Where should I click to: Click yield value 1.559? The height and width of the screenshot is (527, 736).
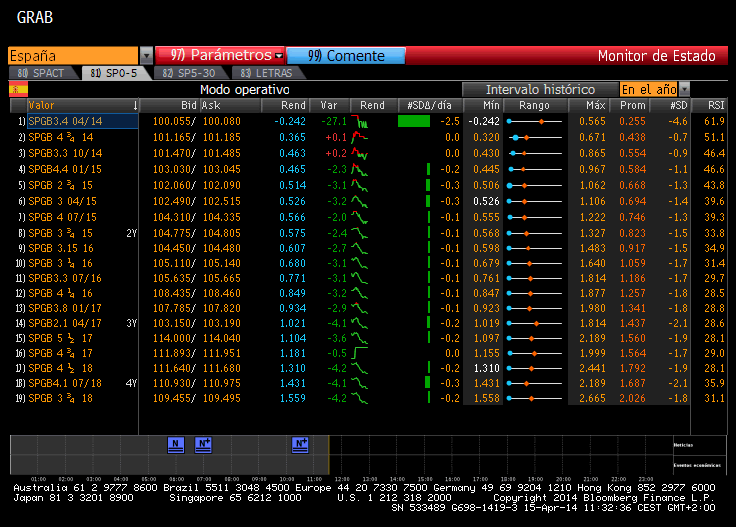pos(292,398)
